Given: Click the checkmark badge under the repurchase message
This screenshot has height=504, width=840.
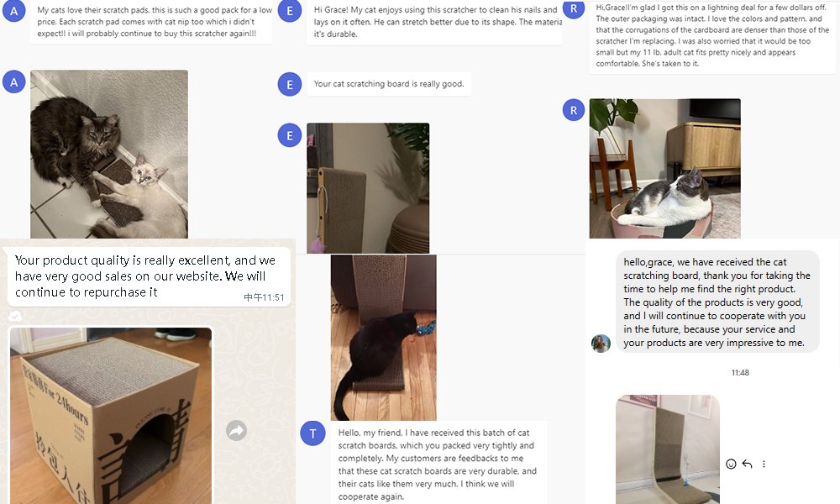Looking at the screenshot, I should [15, 316].
